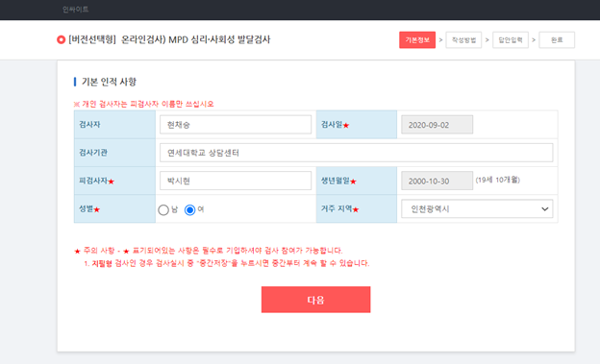Switch to the 작성방법 step tab

coord(463,39)
